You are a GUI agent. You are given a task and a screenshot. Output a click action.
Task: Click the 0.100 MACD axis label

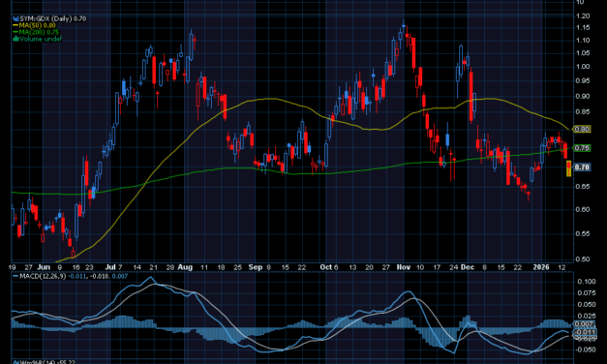coord(587,282)
